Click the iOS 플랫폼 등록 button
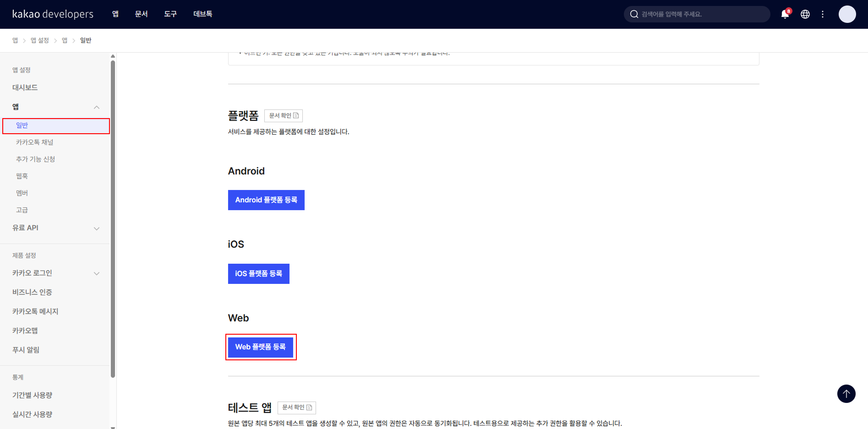Image resolution: width=868 pixels, height=429 pixels. [x=259, y=274]
